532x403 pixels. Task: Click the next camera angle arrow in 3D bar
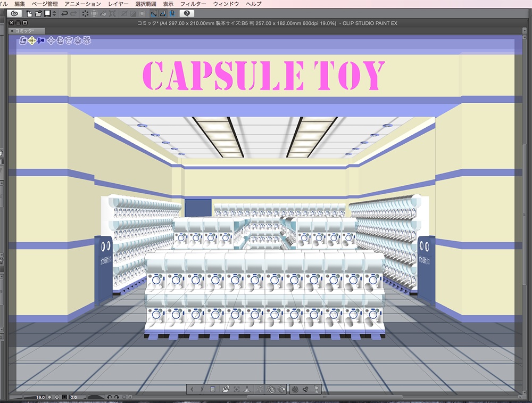point(202,389)
